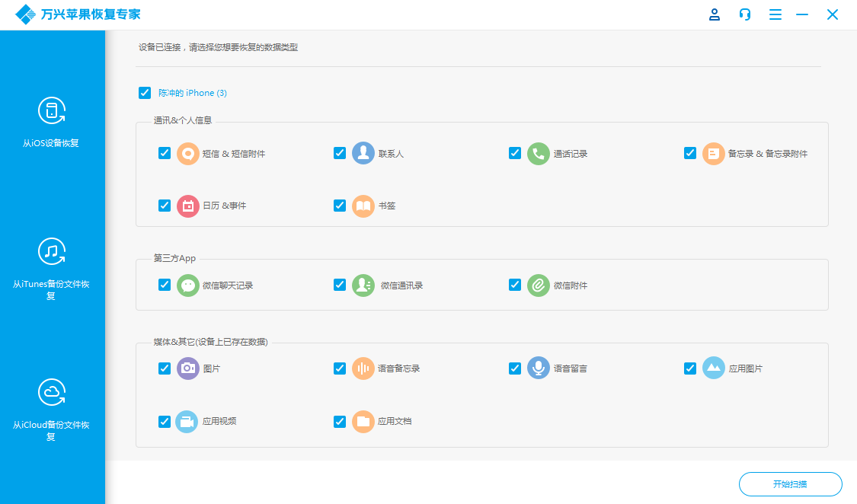Screen dimensions: 857x504
Task: Click the 微信聊天记录 chat icon
Action: pyautogui.click(x=188, y=285)
